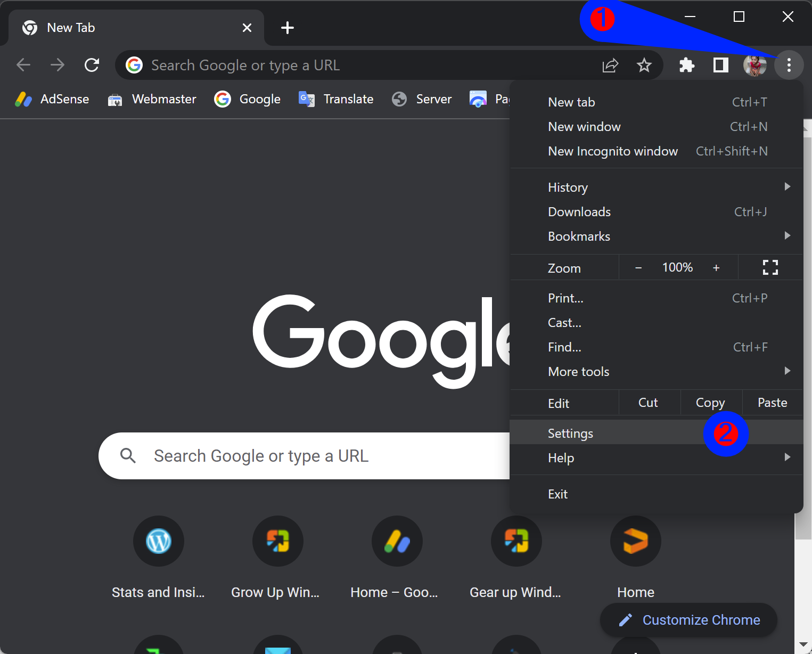Select New tab from the menu

(656, 102)
